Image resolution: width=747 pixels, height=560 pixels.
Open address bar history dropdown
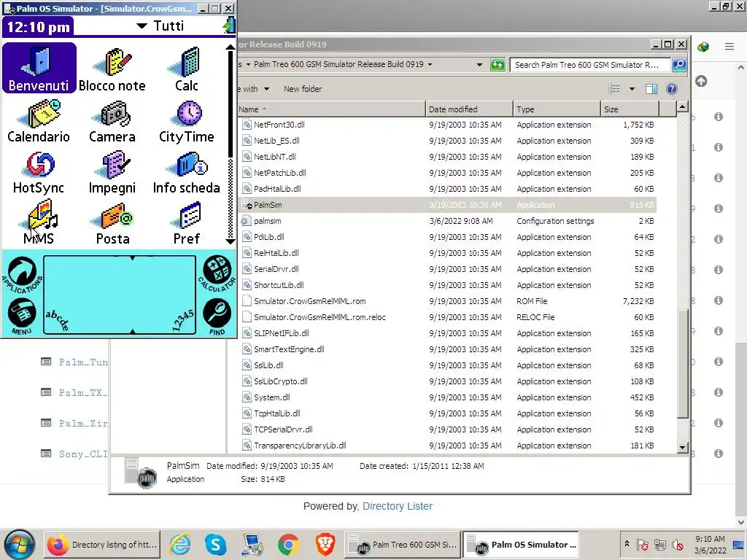point(479,65)
